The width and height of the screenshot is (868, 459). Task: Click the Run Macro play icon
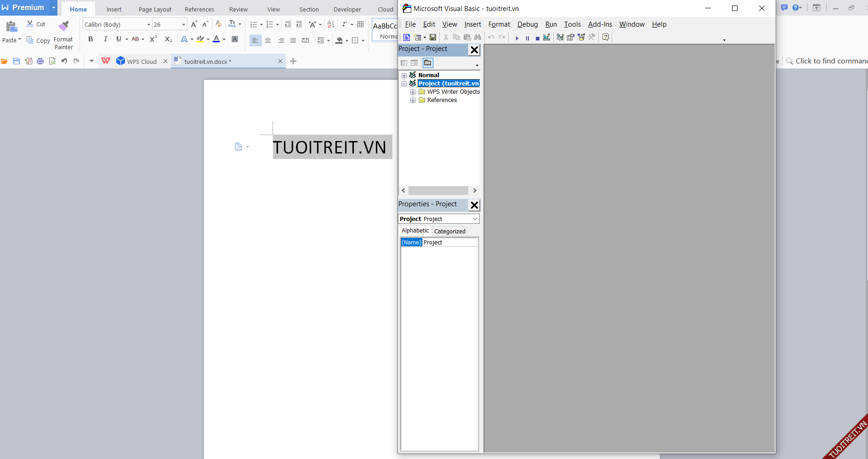click(x=517, y=38)
